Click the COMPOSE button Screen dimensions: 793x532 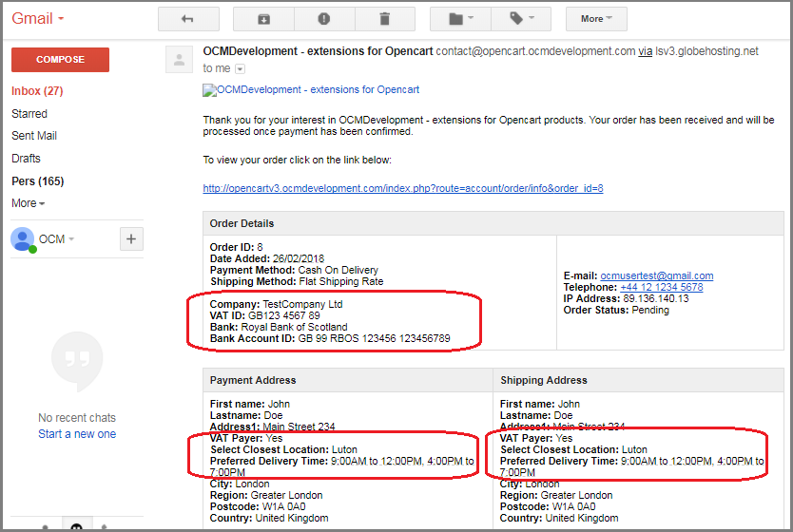[60, 60]
